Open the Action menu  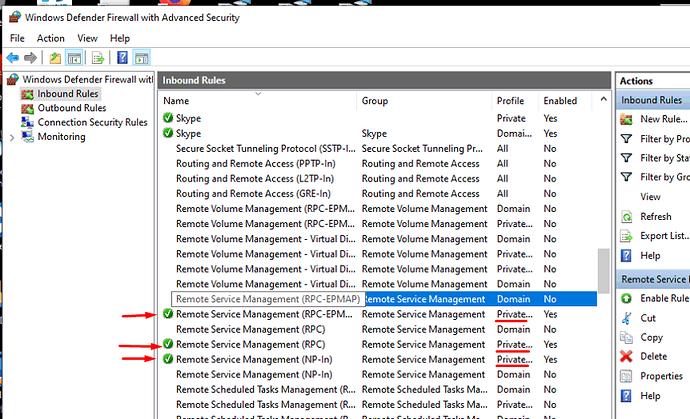pos(51,38)
